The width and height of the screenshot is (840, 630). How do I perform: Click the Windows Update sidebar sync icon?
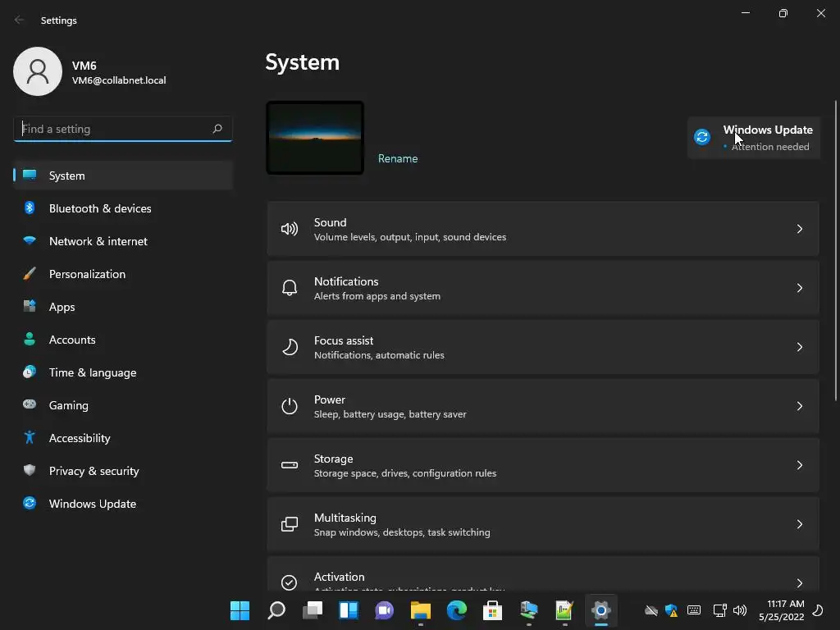[30, 503]
